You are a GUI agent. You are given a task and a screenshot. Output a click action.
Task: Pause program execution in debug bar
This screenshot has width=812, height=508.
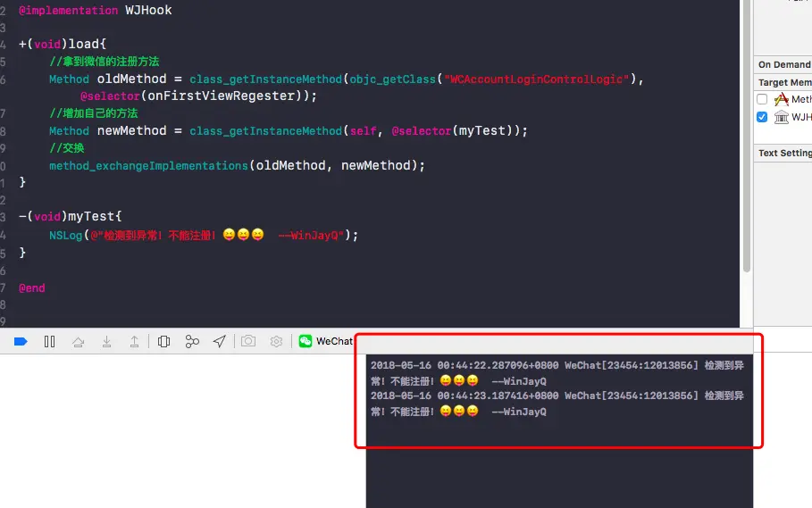coord(50,341)
